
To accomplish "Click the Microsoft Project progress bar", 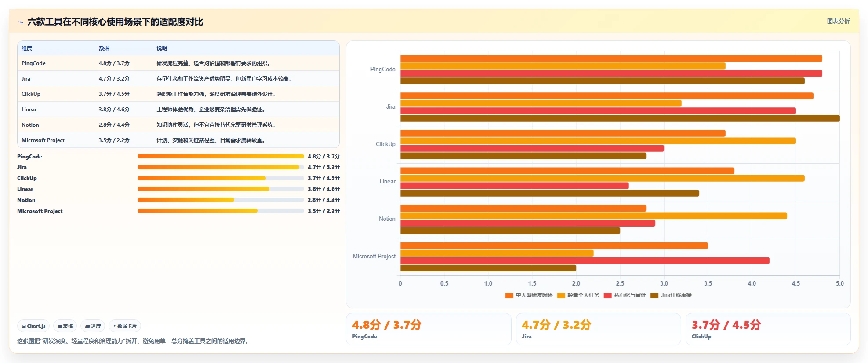I will 221,211.
